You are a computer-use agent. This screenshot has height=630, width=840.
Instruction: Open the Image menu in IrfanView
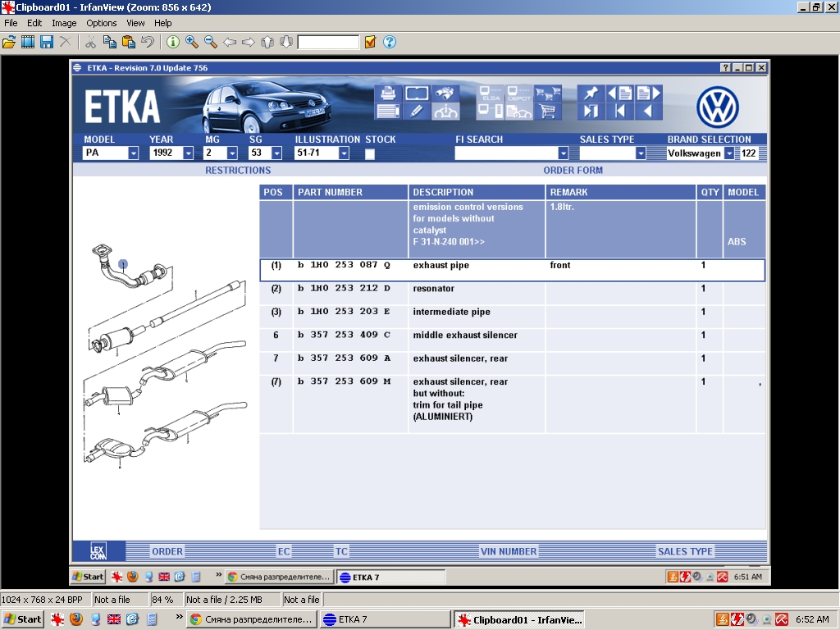coord(64,23)
